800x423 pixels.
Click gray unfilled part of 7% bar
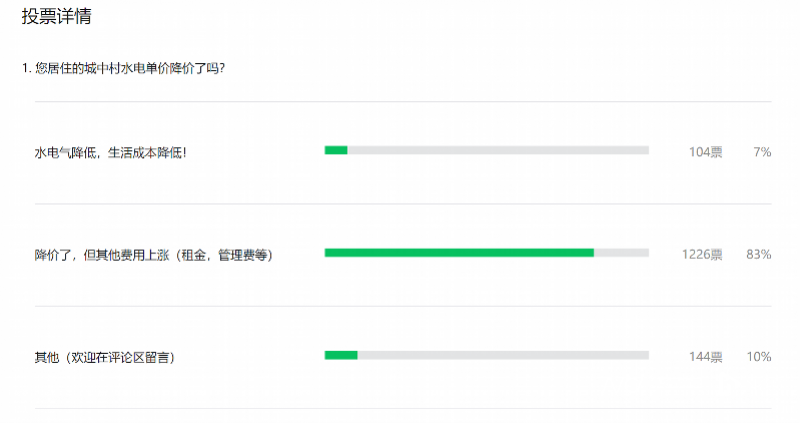pos(498,150)
